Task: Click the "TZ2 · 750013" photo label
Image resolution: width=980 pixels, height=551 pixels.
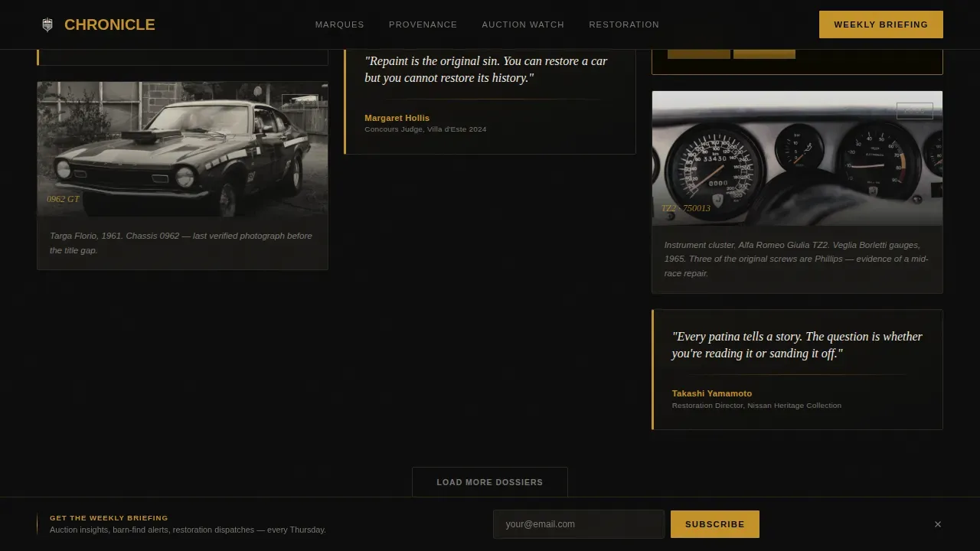Action: [686, 208]
